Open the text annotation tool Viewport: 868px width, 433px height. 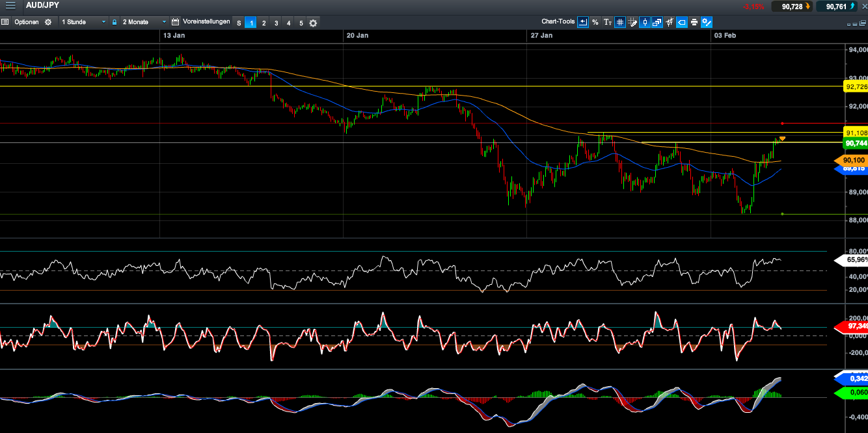(x=607, y=22)
